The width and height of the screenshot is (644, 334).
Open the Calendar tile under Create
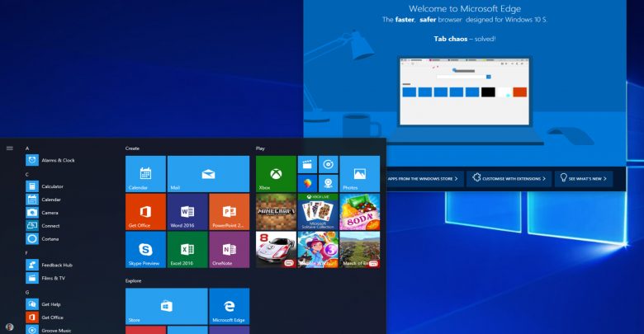click(x=146, y=173)
